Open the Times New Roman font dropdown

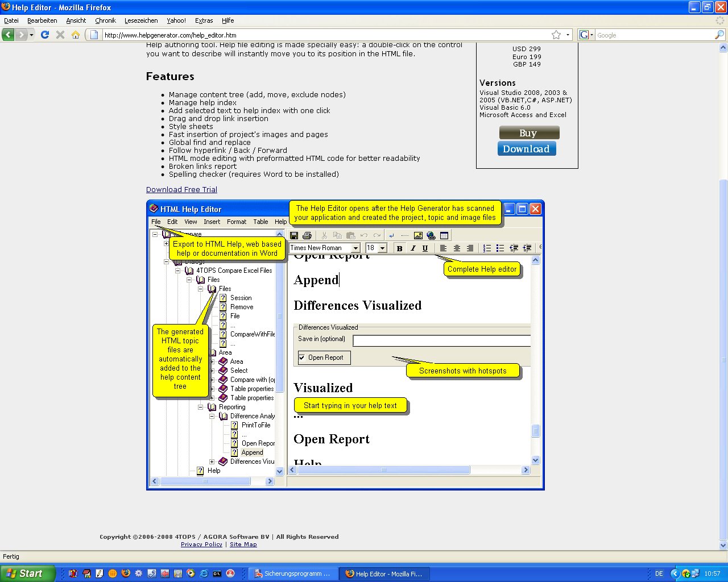pyautogui.click(x=355, y=248)
